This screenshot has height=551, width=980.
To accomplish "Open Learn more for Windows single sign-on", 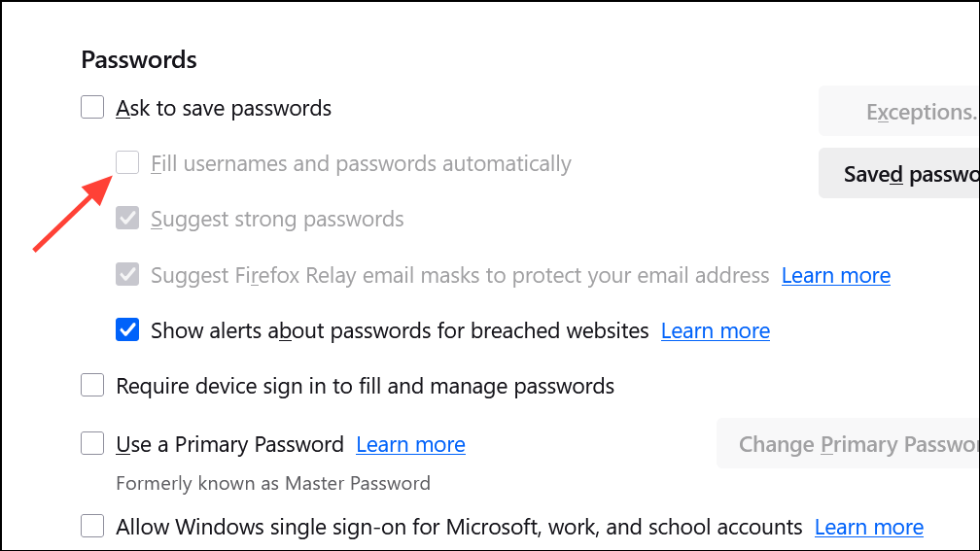I will point(868,527).
